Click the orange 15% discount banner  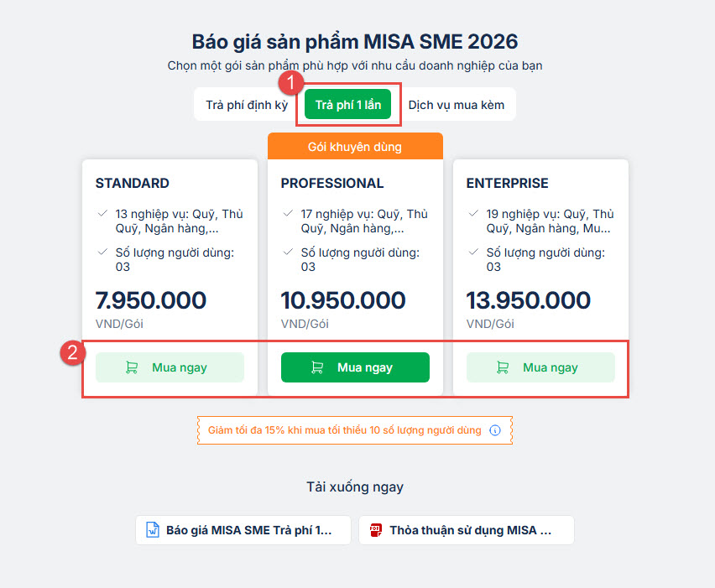tap(344, 430)
